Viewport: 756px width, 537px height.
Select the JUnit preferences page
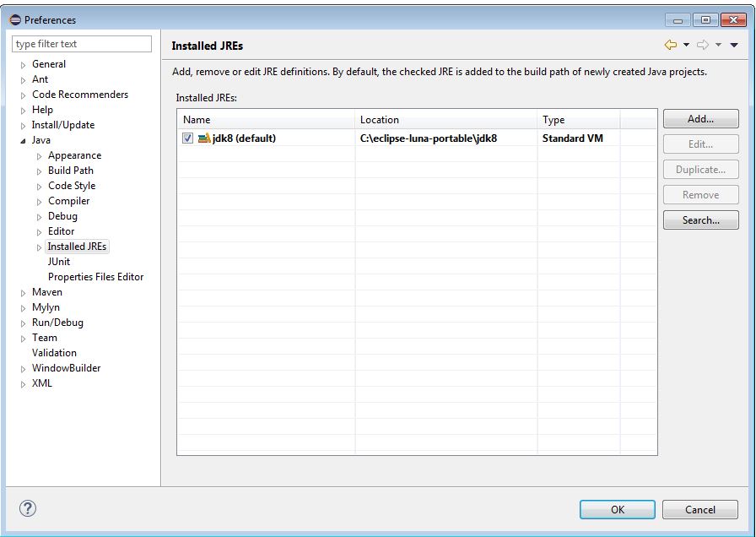pyautogui.click(x=59, y=262)
